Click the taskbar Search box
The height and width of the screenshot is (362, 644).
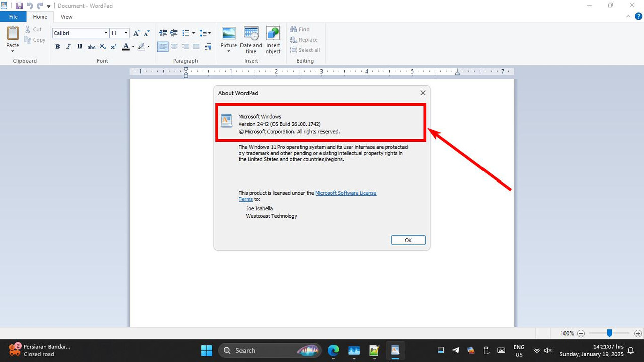click(271, 350)
